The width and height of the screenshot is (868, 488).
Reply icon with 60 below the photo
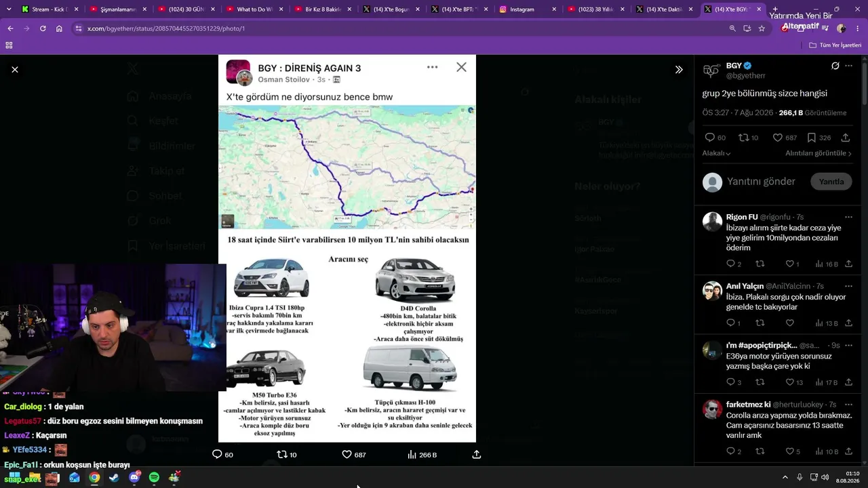pyautogui.click(x=222, y=454)
